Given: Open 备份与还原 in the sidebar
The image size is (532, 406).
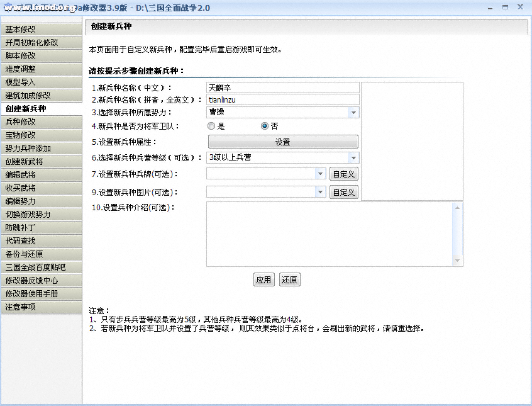Looking at the screenshot, I should point(41,254).
